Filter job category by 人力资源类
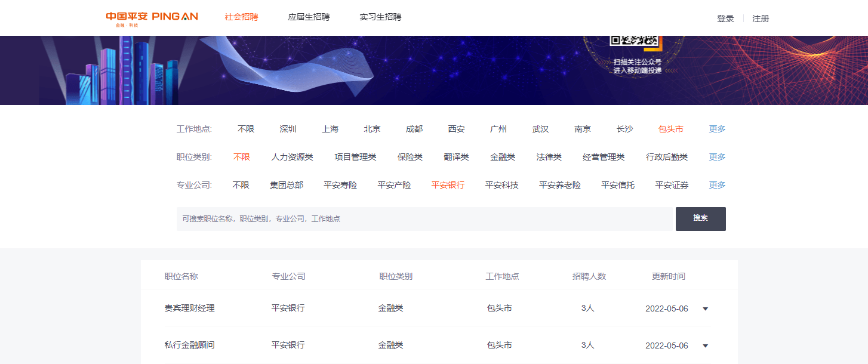 click(293, 157)
